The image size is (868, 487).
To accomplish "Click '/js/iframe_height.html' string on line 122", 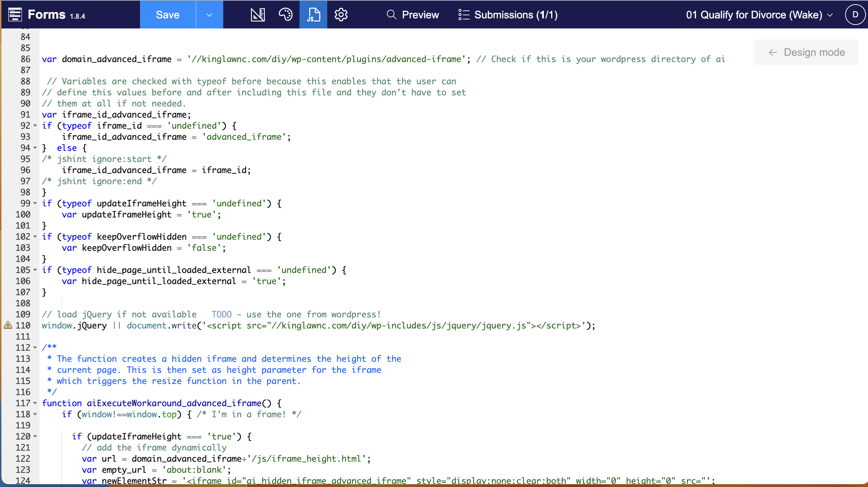I will pyautogui.click(x=307, y=459).
